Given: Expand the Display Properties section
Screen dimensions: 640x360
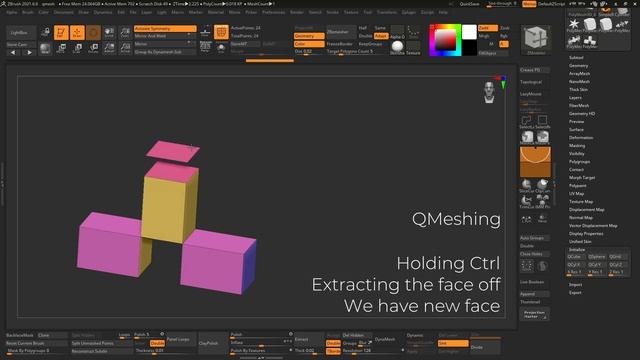Looking at the screenshot, I should point(586,233).
